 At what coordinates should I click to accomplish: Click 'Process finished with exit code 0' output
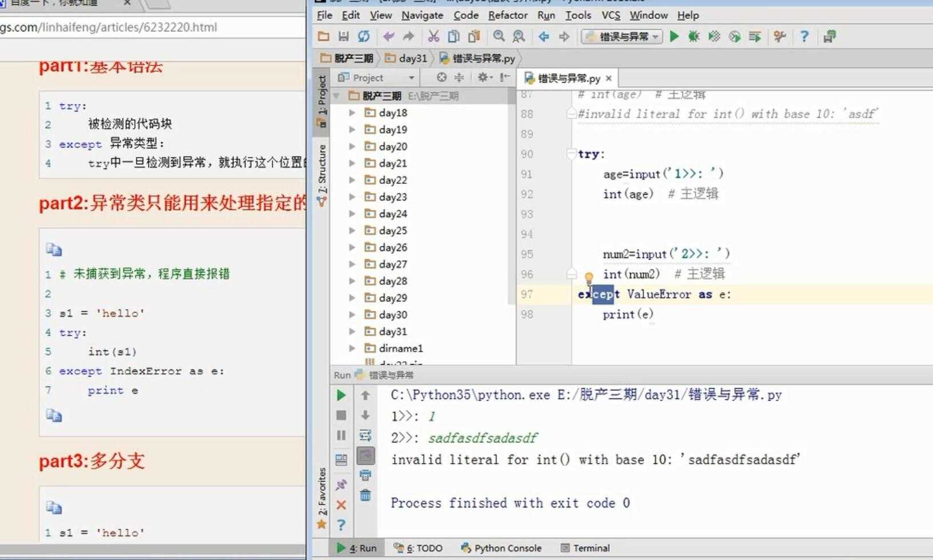tap(510, 503)
